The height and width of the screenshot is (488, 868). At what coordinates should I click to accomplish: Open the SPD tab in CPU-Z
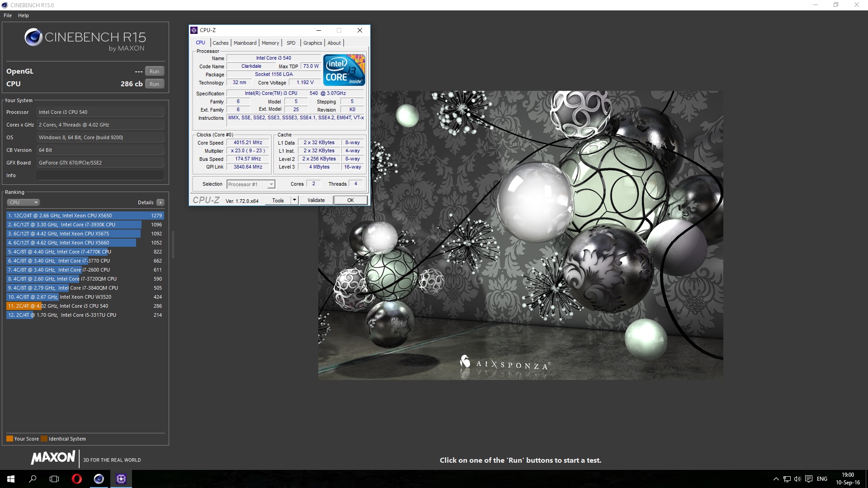(291, 42)
